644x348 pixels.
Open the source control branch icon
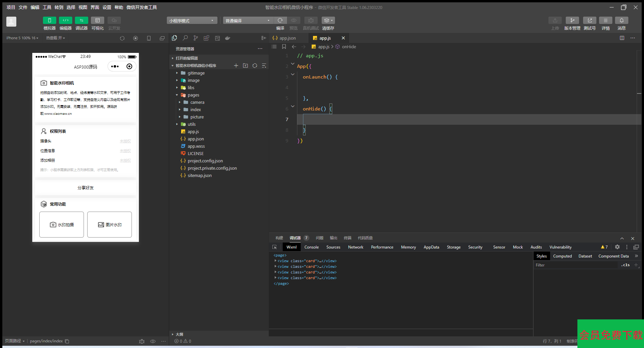coord(196,38)
